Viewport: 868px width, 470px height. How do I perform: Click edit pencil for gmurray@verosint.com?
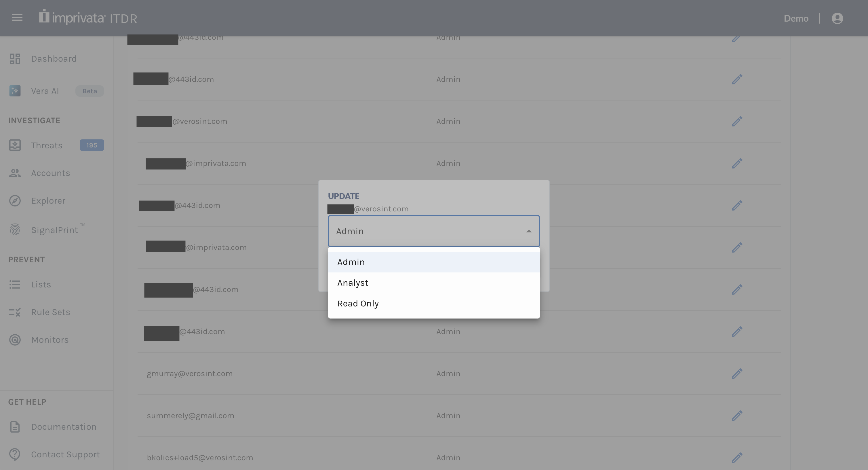pos(737,374)
